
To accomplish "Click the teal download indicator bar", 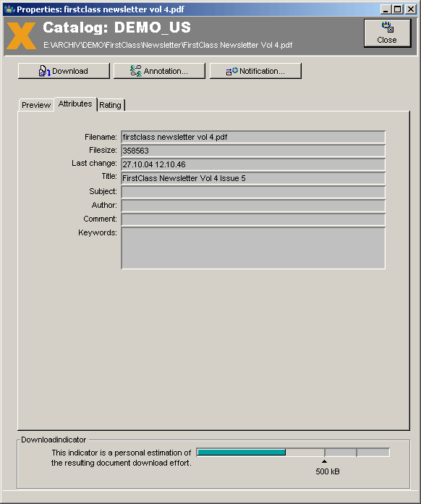I will tap(242, 453).
